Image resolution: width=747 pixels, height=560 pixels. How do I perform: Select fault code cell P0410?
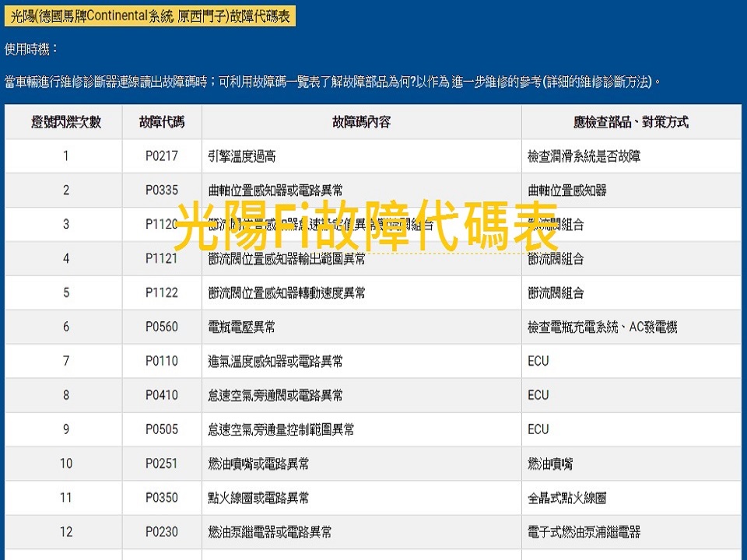pyautogui.click(x=162, y=395)
